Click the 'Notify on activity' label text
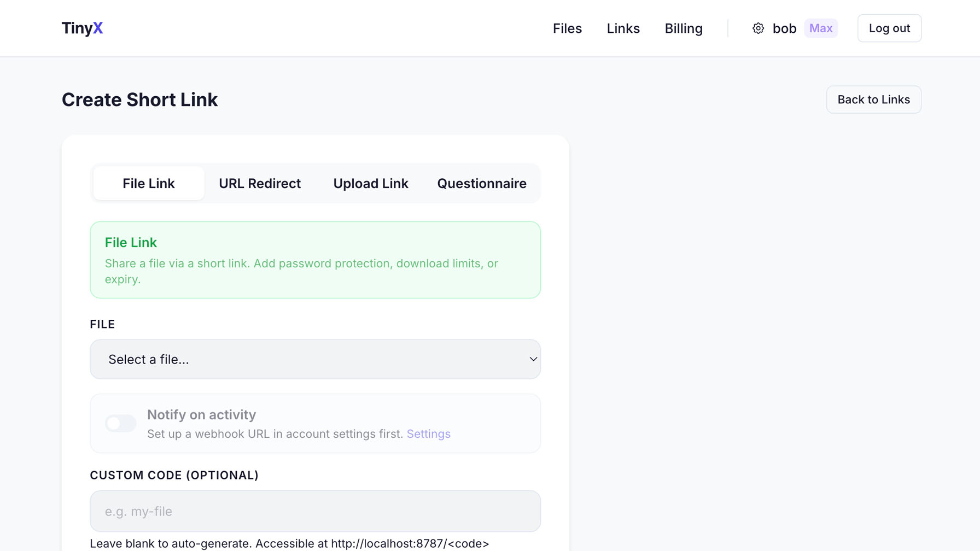The height and width of the screenshot is (551, 980). (201, 414)
